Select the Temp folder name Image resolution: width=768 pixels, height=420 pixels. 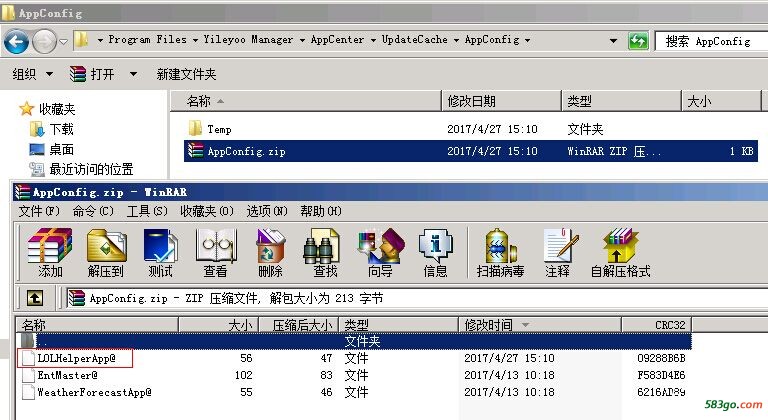[x=219, y=129]
